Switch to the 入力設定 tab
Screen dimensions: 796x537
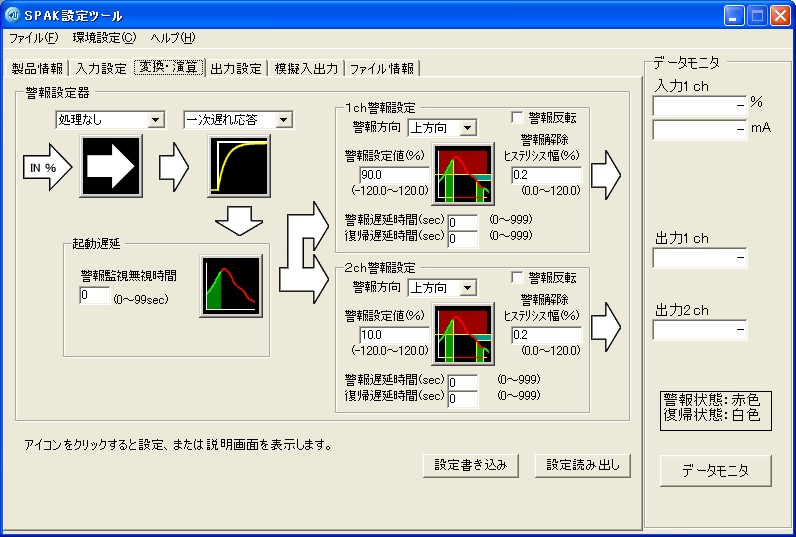tap(101, 68)
